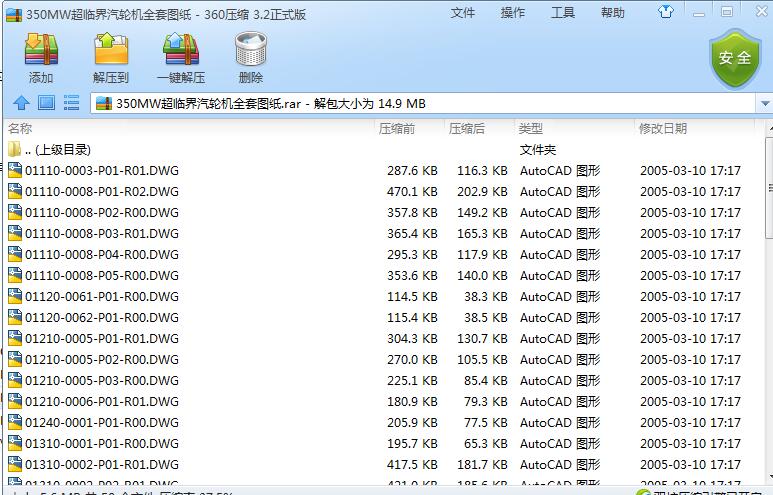Viewport: 773px width, 495px height.
Task: Open the 文件 menu
Action: click(x=462, y=13)
